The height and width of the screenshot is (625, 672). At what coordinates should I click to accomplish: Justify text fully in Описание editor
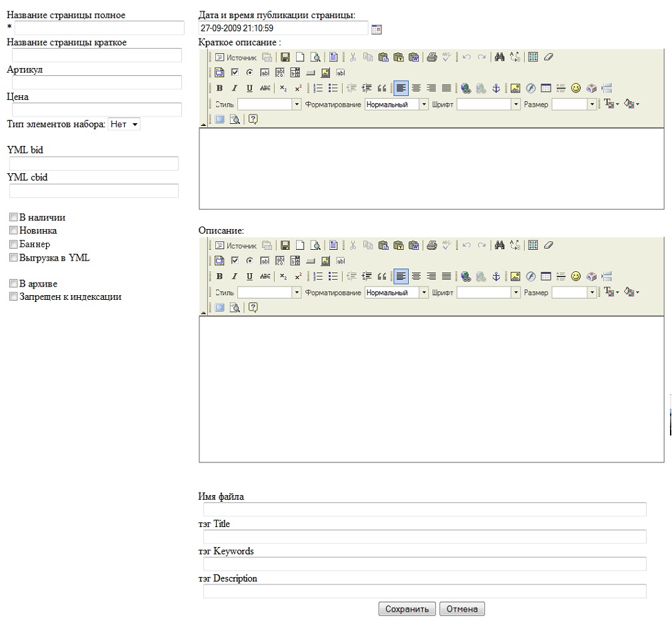click(446, 277)
